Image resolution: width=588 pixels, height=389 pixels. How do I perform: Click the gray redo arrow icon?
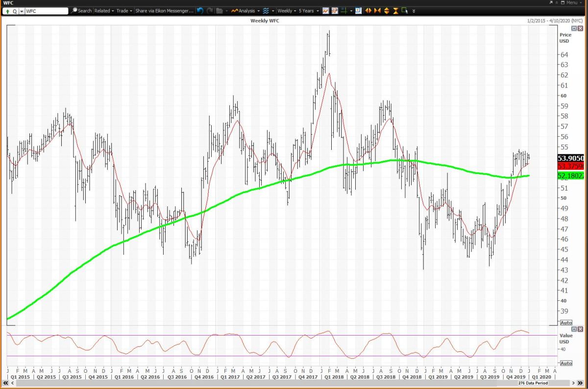click(210, 11)
